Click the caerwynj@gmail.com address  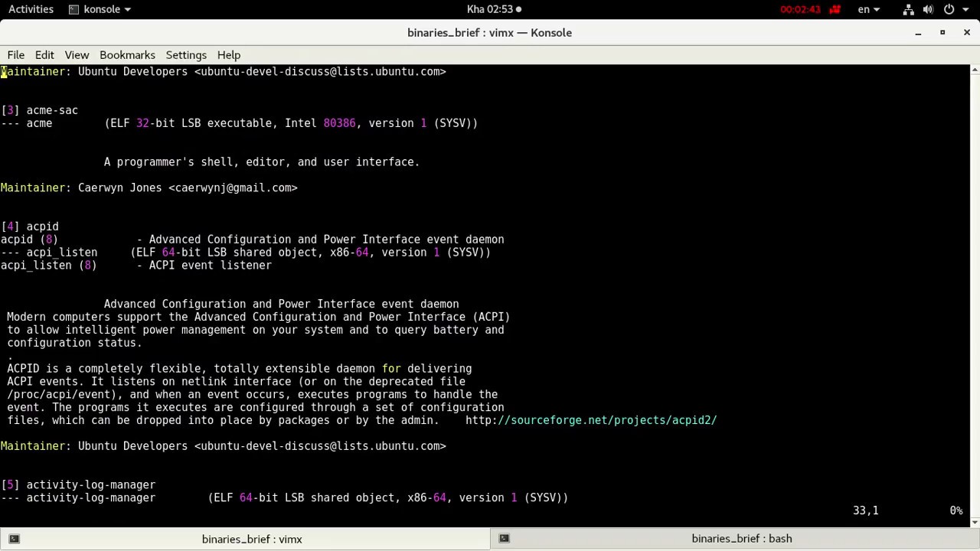pyautogui.click(x=233, y=187)
